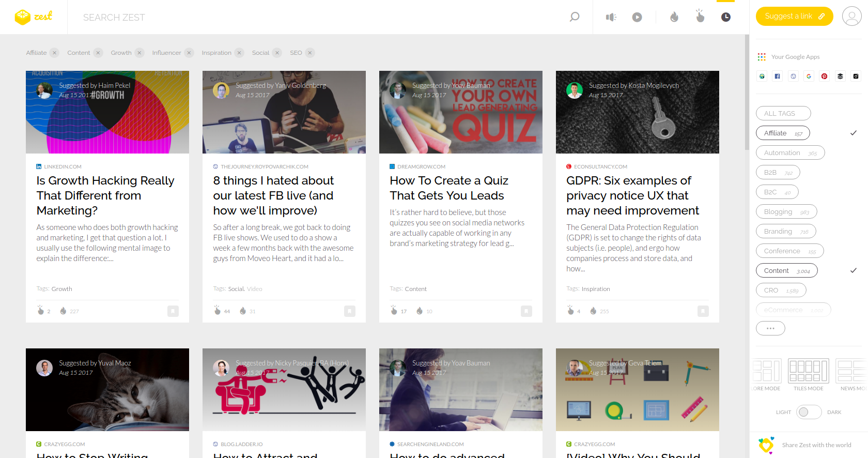Select the video play filter icon

(x=637, y=17)
